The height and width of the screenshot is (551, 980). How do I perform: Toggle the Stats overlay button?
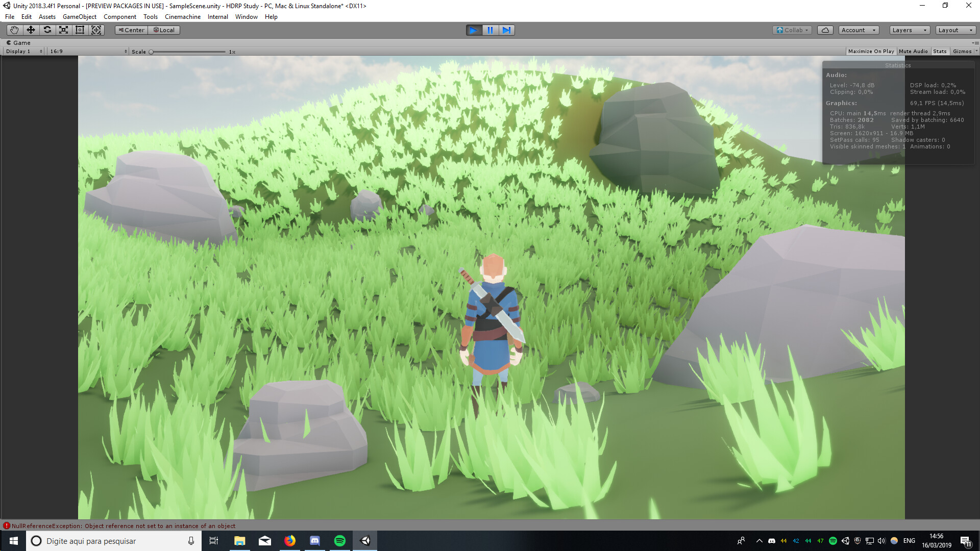click(940, 51)
